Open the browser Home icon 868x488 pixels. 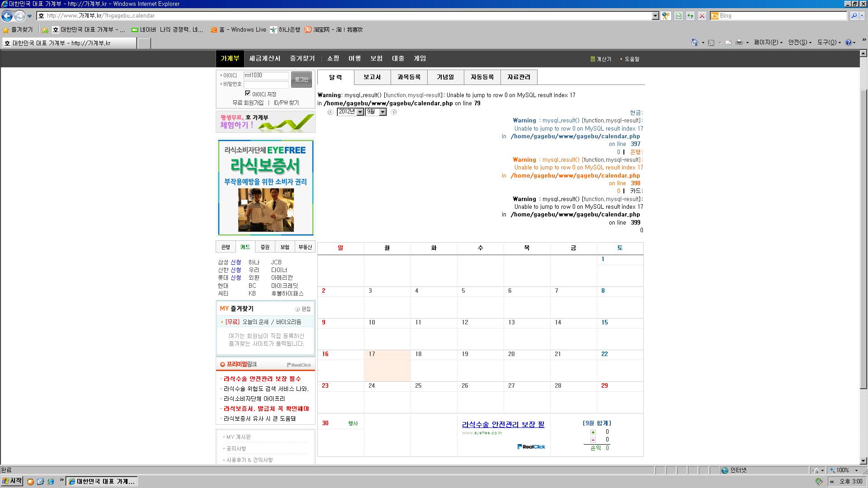[695, 42]
